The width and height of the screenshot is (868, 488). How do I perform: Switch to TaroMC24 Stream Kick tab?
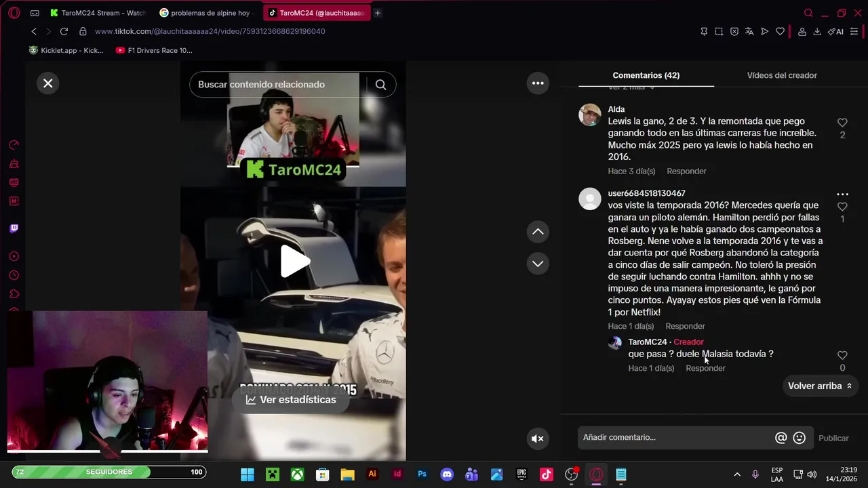(x=98, y=13)
